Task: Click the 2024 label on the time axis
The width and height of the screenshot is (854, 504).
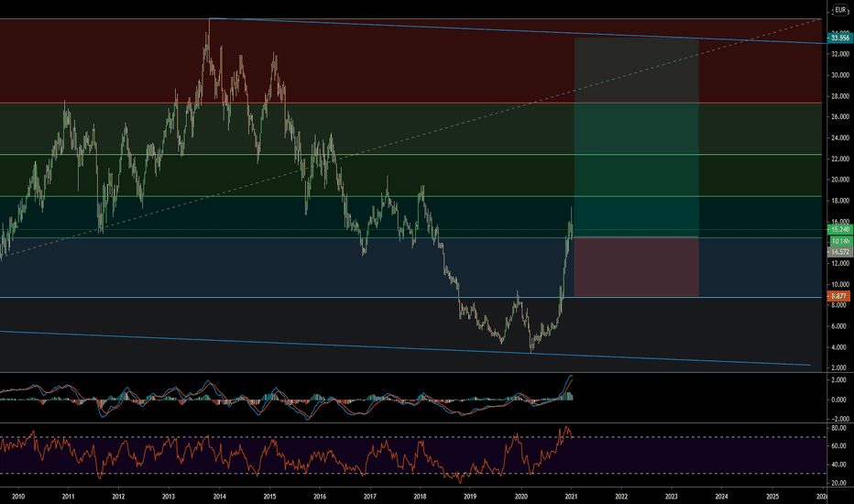Action: (x=722, y=497)
